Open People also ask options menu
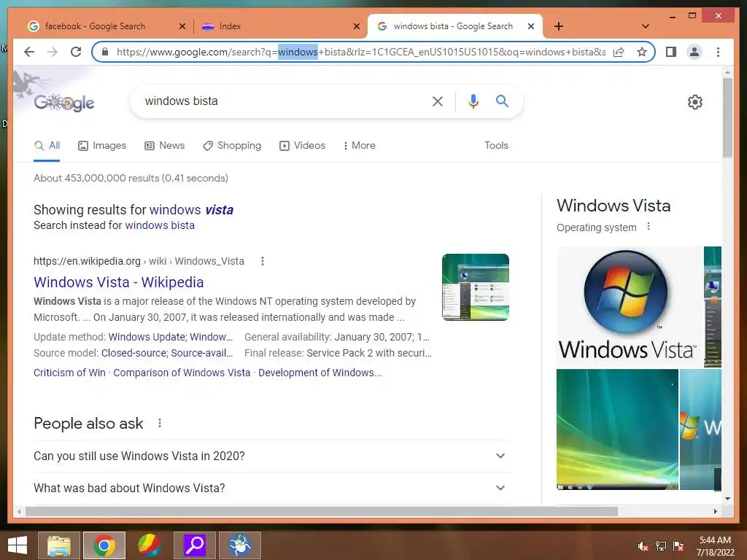The image size is (747, 560). tap(160, 423)
